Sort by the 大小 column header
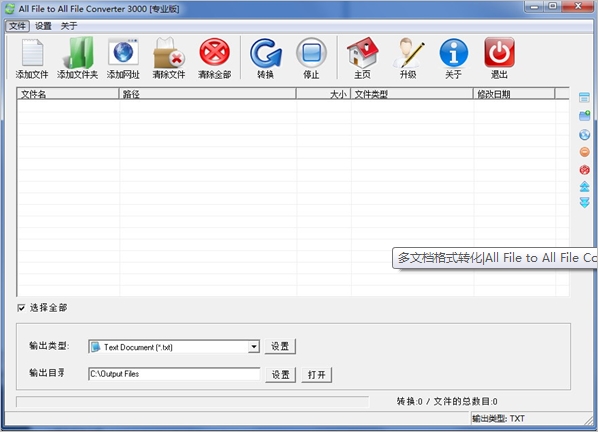Image resolution: width=598 pixels, height=432 pixels. point(323,94)
